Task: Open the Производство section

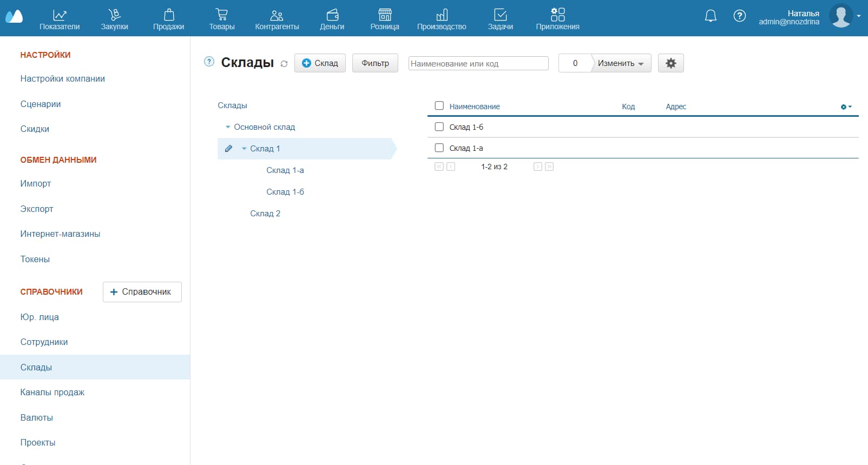Action: point(442,19)
